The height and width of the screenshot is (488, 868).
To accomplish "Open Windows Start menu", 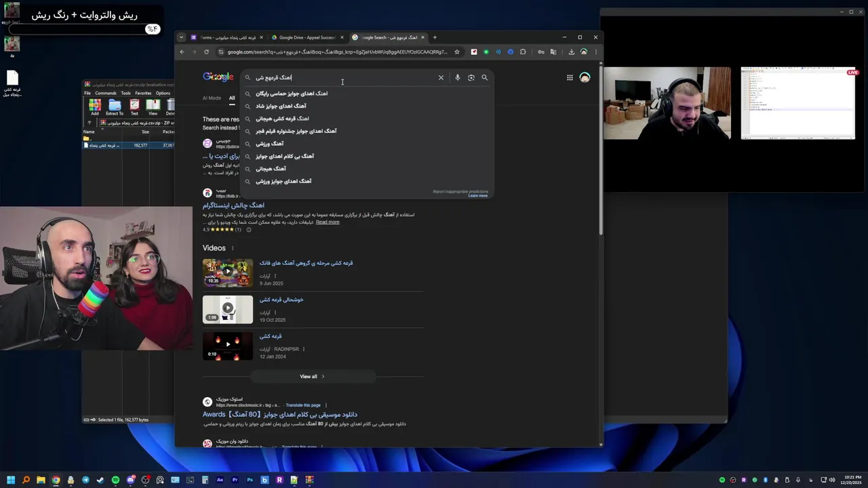I will [x=10, y=480].
